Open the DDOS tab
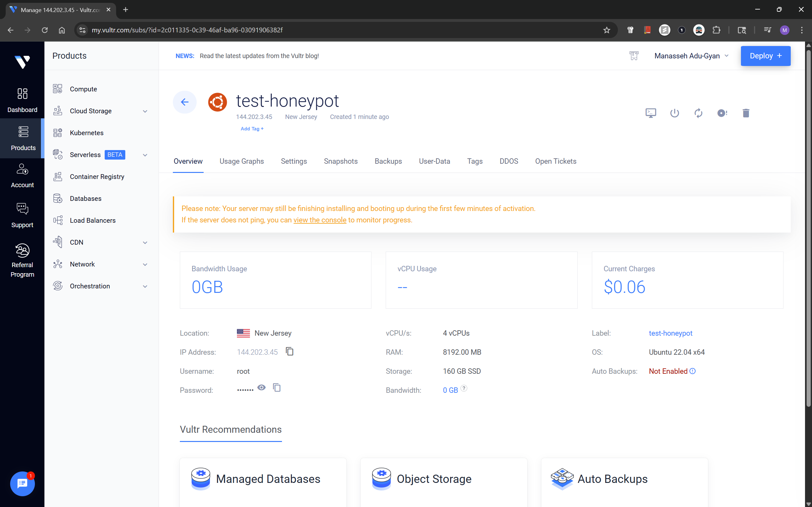This screenshot has height=507, width=812. 509,161
